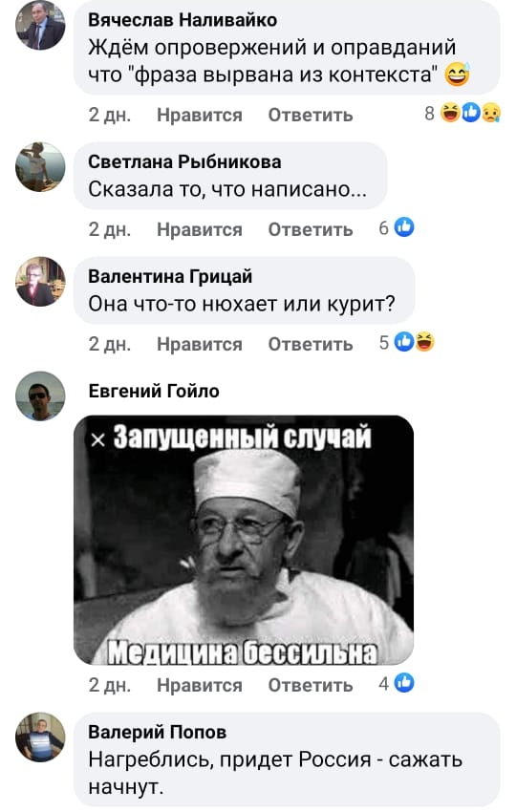516x812 pixels.
Task: Like Вячеслав Наливайко's comment via Нравится
Action: (200, 115)
